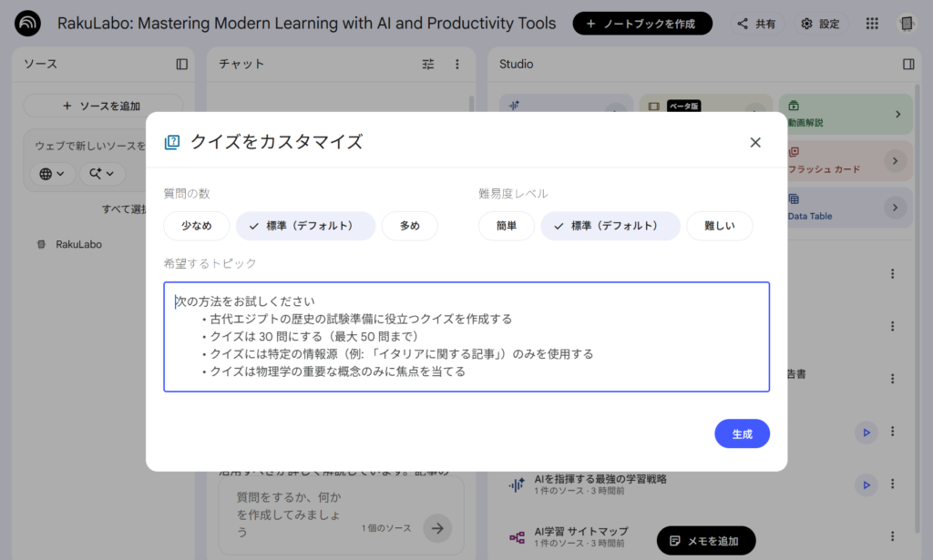Click the ノートブックを作成 button
The width and height of the screenshot is (933, 560).
642,24
